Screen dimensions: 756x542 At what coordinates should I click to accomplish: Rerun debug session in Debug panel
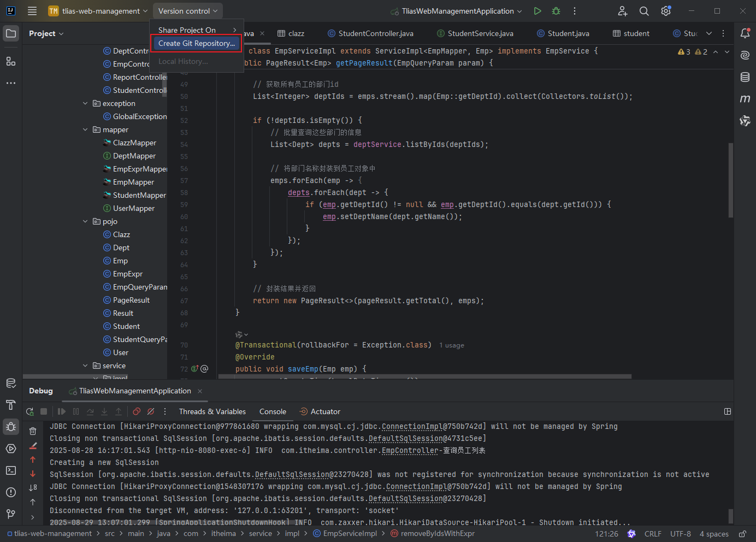[30, 411]
